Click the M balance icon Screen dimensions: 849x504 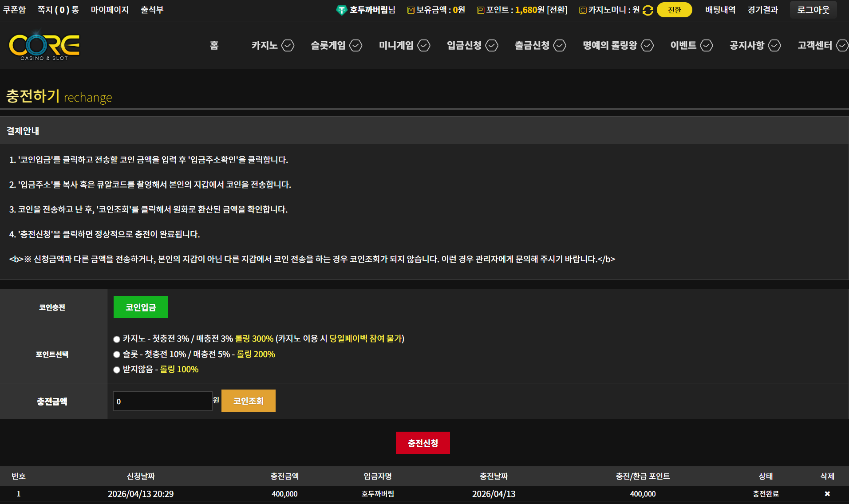(411, 10)
